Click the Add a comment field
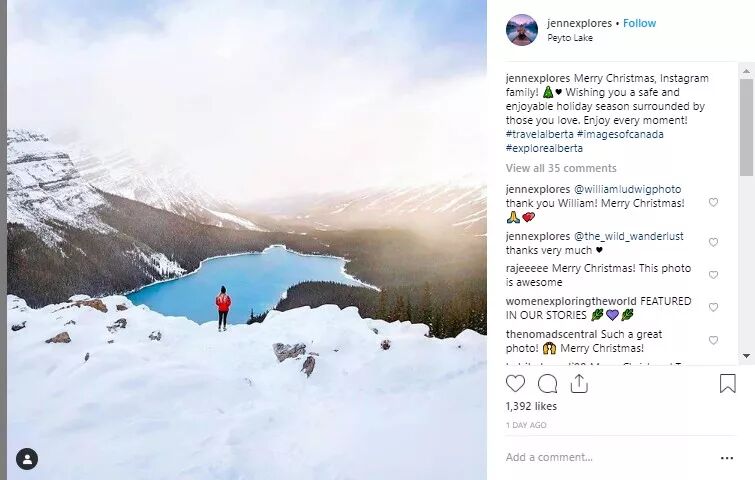755x480 pixels. point(607,457)
